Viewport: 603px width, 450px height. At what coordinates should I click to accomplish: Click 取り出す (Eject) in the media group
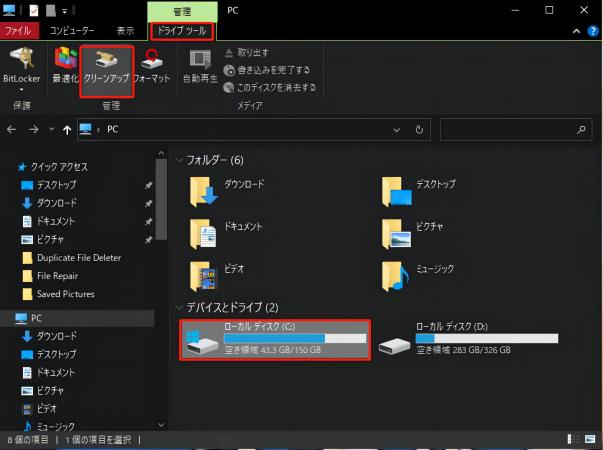[x=247, y=53]
